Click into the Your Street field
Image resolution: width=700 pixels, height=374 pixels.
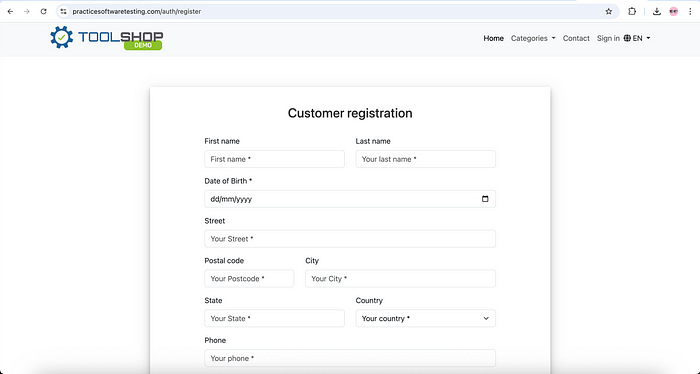[350, 239]
